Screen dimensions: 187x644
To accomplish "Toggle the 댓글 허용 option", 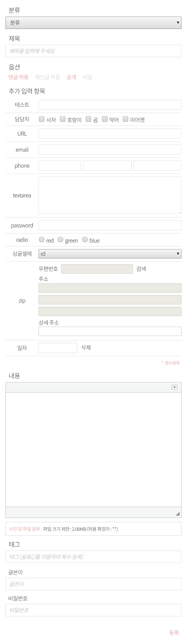I will point(18,77).
